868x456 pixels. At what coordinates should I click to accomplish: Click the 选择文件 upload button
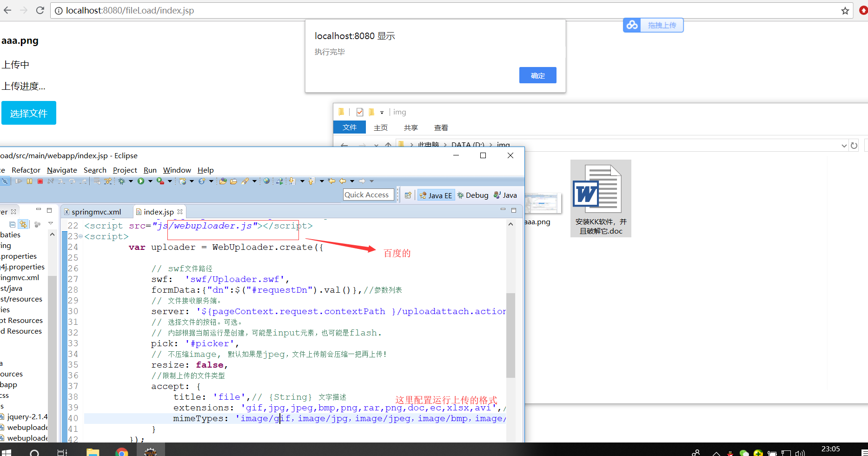click(29, 113)
